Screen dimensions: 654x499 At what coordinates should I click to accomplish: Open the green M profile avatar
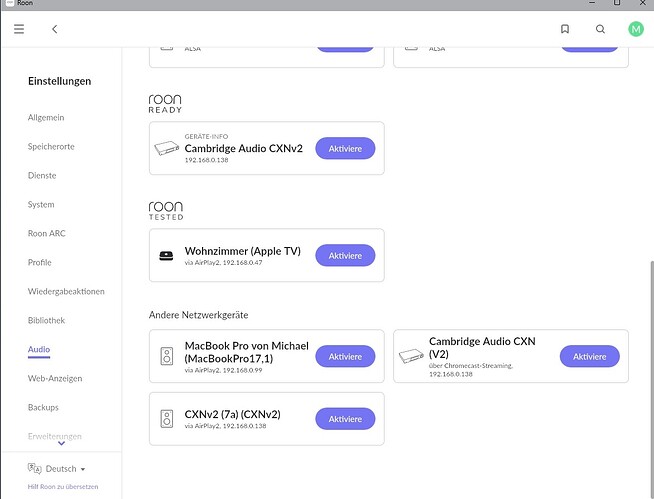click(x=636, y=29)
